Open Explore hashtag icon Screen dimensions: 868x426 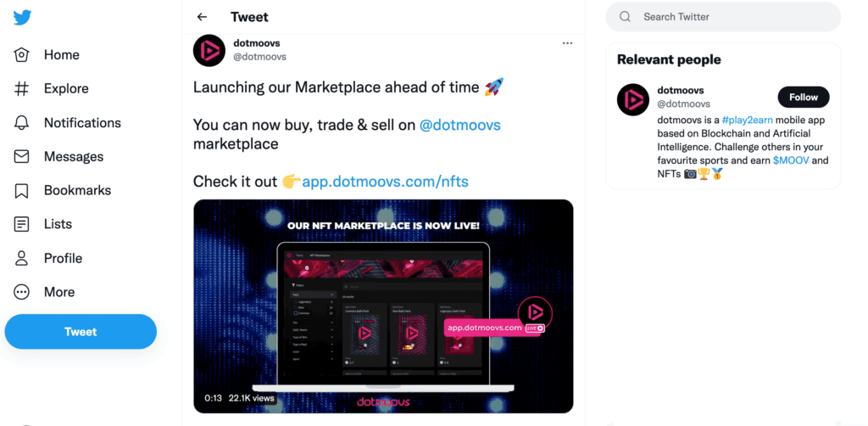point(22,89)
